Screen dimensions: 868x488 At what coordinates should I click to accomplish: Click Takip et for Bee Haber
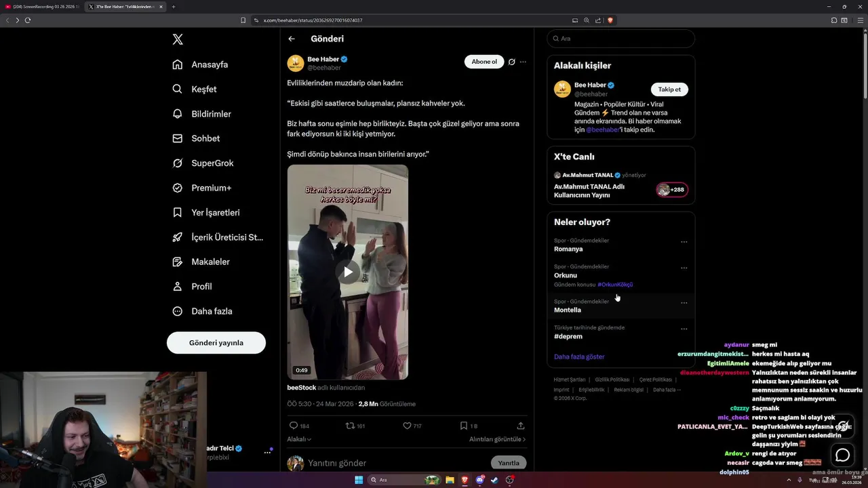(x=669, y=89)
